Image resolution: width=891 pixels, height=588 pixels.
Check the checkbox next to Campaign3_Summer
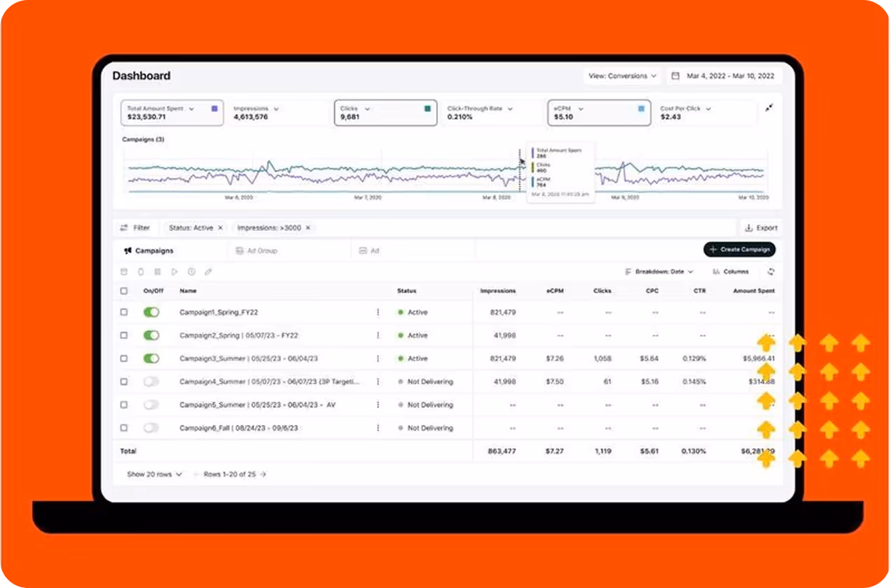click(x=124, y=358)
